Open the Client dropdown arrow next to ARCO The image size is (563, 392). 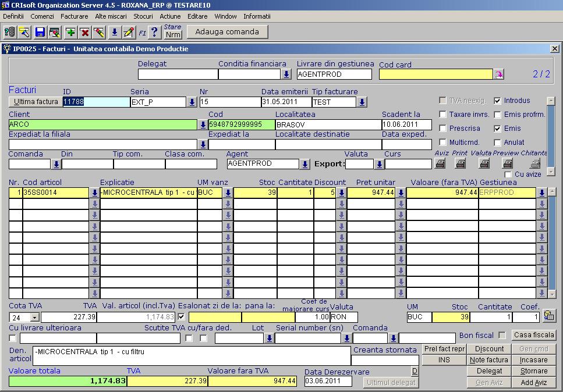click(203, 124)
